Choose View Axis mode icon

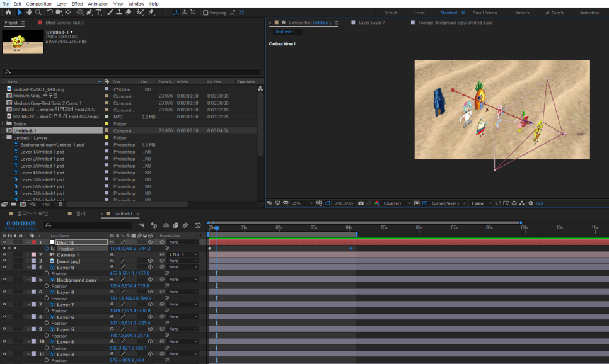(x=193, y=13)
